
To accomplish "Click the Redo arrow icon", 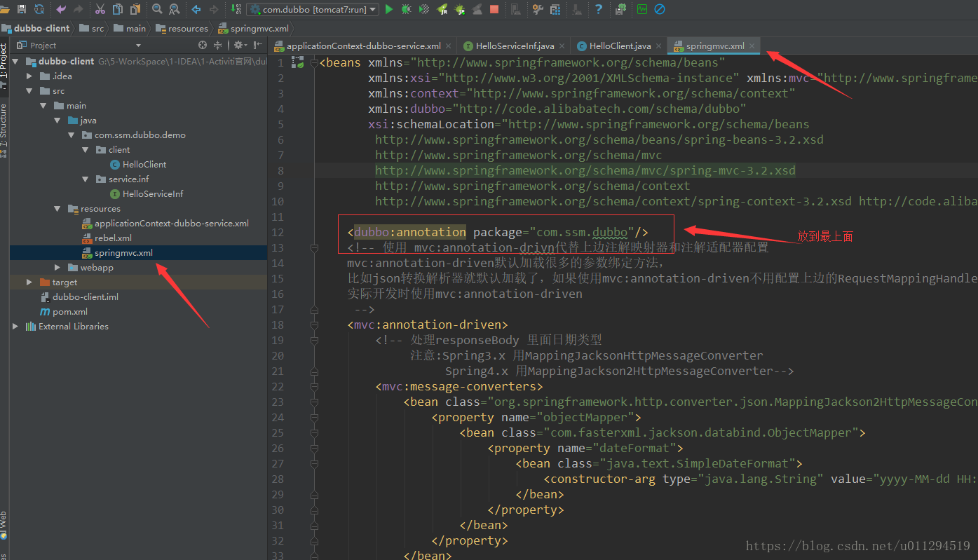I will pyautogui.click(x=79, y=9).
